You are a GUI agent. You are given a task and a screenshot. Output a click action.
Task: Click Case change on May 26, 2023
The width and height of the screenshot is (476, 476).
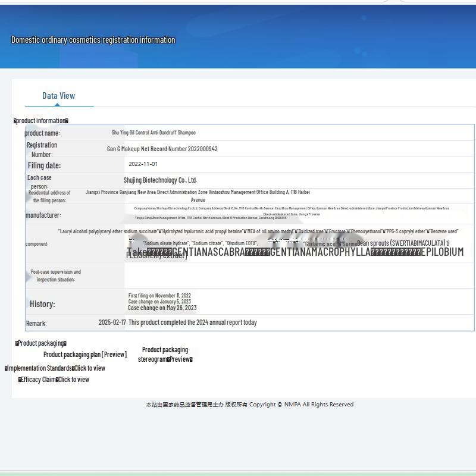[x=162, y=308]
